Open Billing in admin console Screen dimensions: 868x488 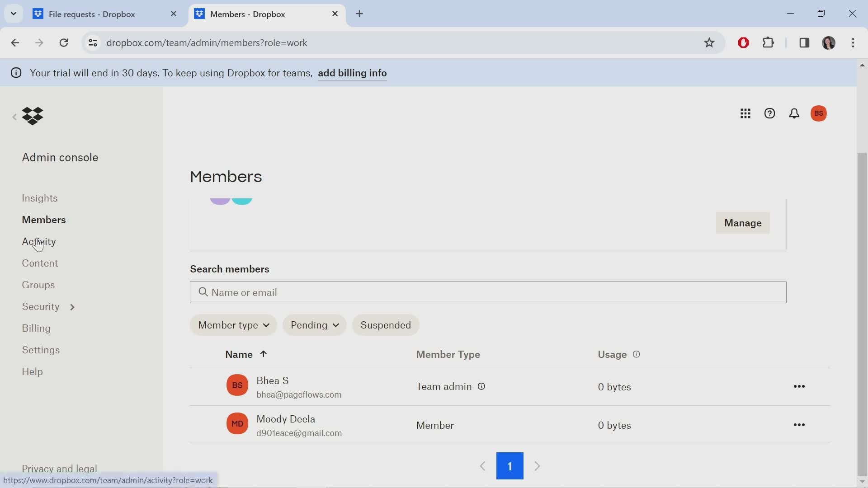tap(36, 328)
